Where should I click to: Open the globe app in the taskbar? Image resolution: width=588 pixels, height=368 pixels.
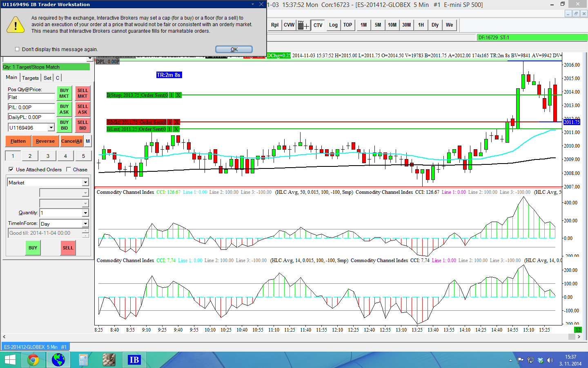coord(58,360)
